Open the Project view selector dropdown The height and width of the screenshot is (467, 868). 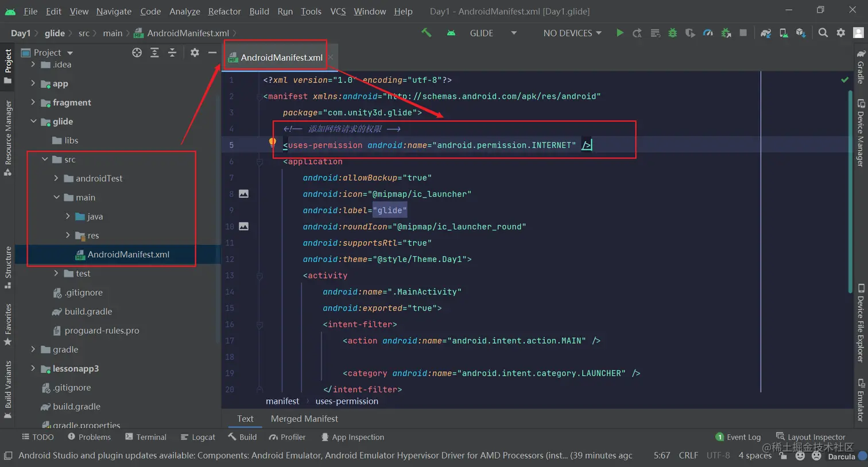48,52
